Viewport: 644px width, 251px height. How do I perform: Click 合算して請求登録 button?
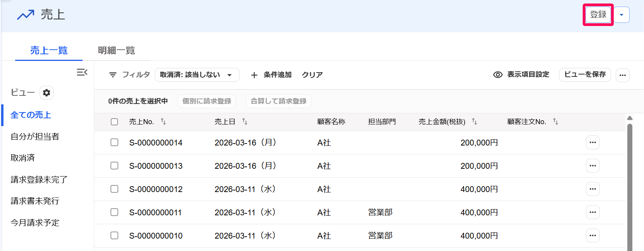[279, 101]
